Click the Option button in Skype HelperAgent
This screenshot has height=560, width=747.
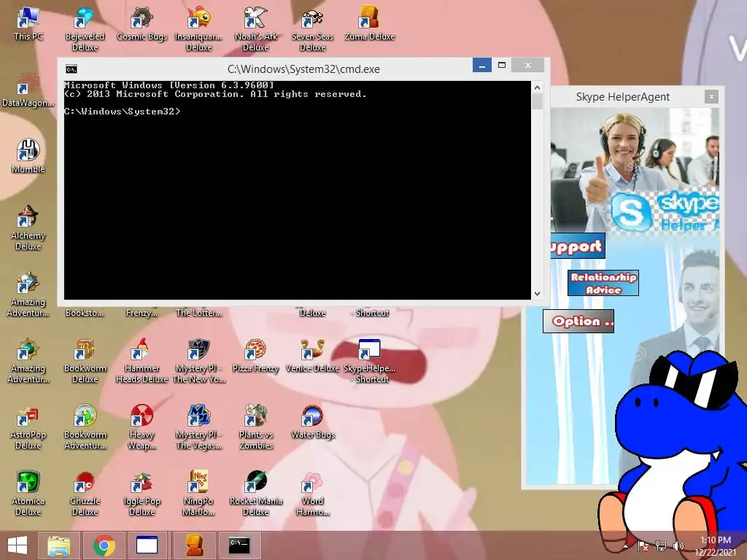(x=578, y=322)
